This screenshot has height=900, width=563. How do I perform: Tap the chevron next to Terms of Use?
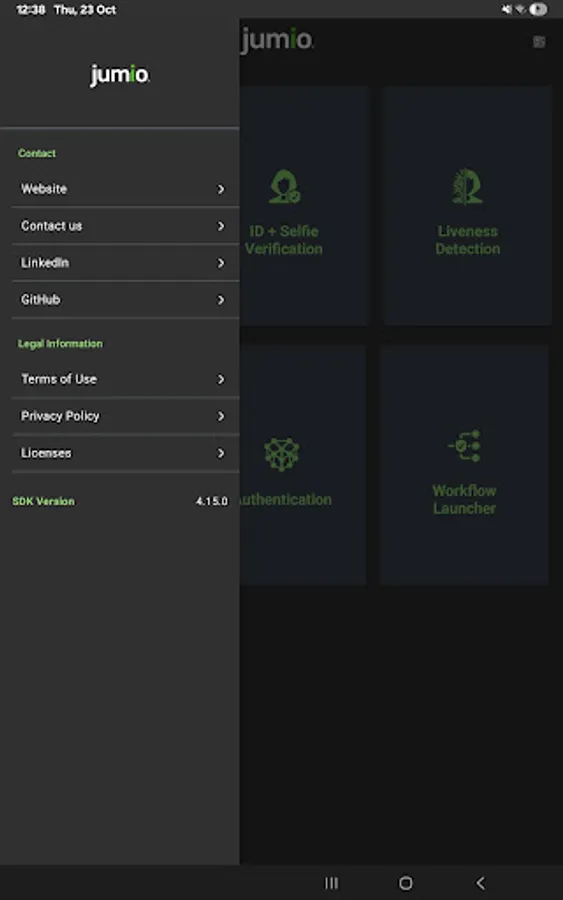coord(221,379)
